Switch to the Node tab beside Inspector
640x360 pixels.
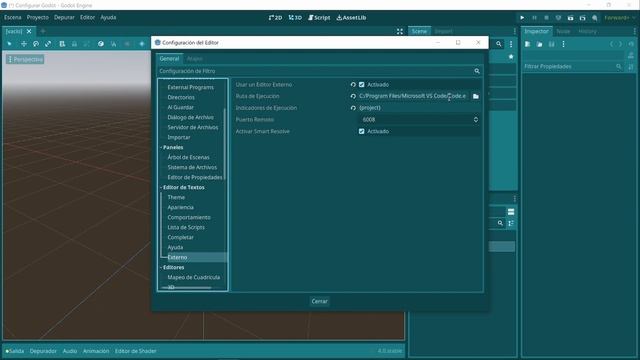coord(563,31)
